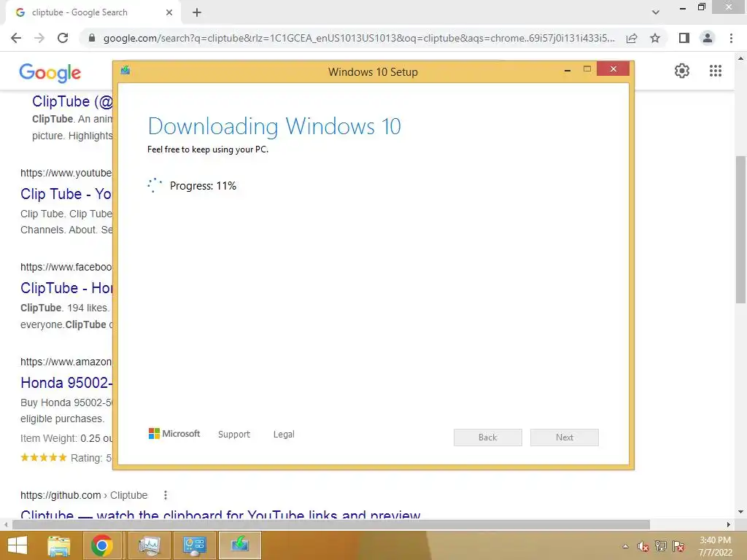Viewport: 747px width, 560px height.
Task: Open new Chrome tab
Action: coord(197,12)
